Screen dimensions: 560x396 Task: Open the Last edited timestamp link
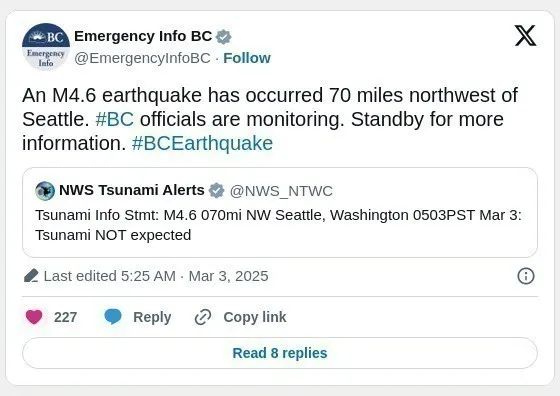(156, 276)
